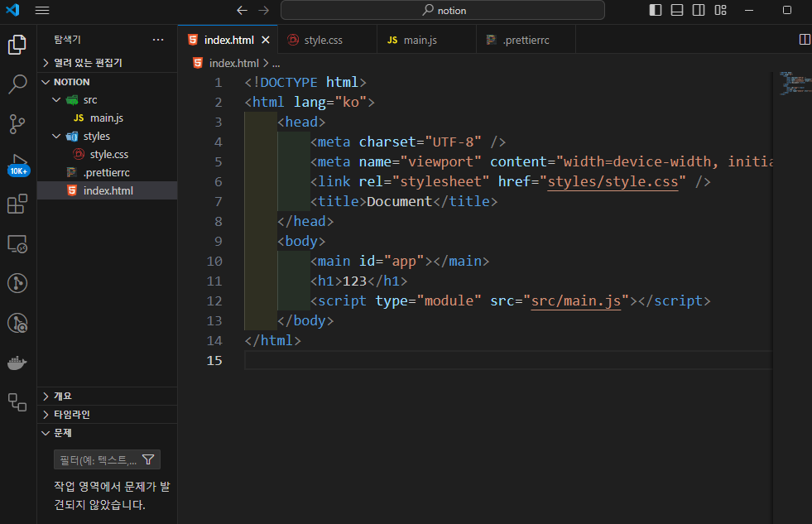Open .prettierrc in the file tree
Image resolution: width=812 pixels, height=524 pixels.
(108, 172)
